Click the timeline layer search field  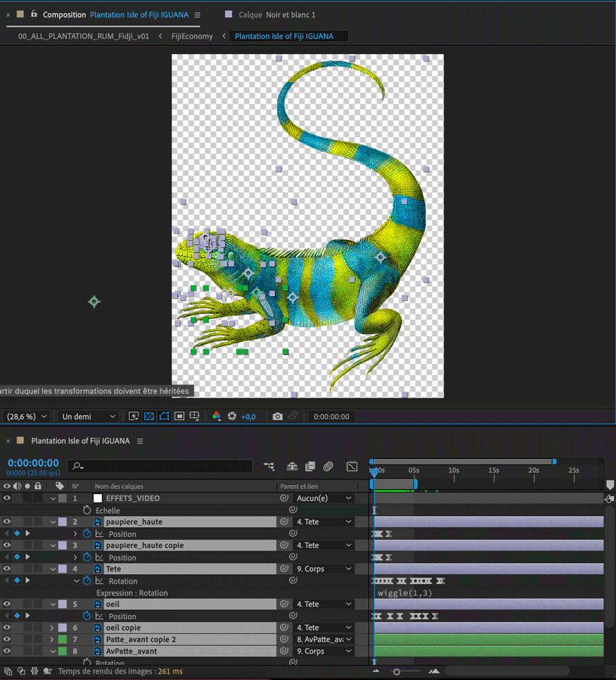click(x=160, y=466)
